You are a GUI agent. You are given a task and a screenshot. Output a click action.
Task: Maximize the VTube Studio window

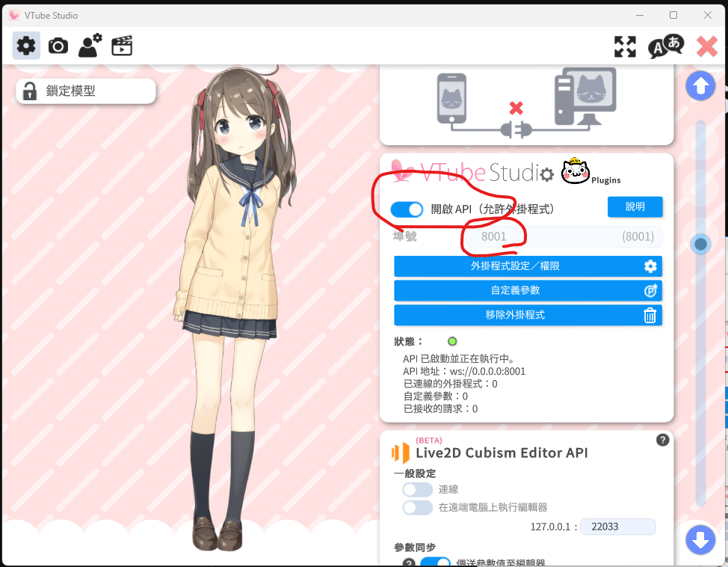coord(673,16)
